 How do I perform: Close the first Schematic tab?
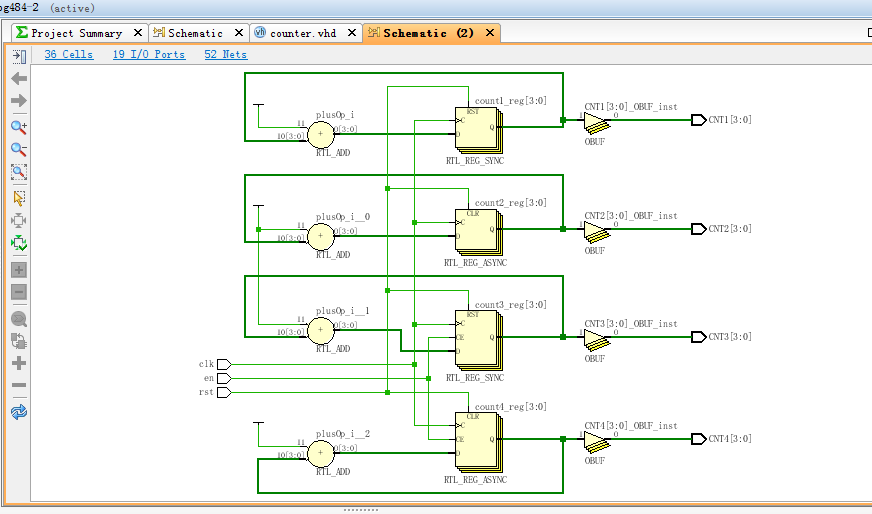239,33
